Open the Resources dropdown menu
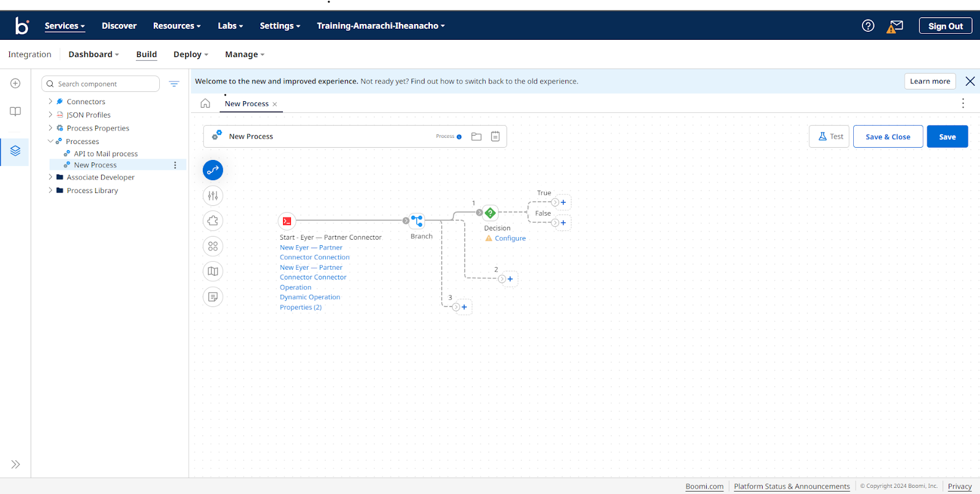This screenshot has width=980, height=494. 177,26
